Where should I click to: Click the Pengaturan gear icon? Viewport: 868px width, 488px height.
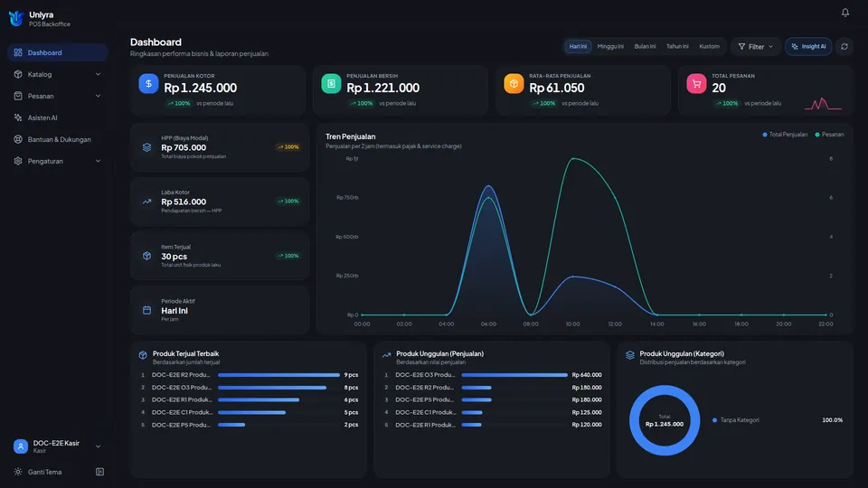[18, 161]
